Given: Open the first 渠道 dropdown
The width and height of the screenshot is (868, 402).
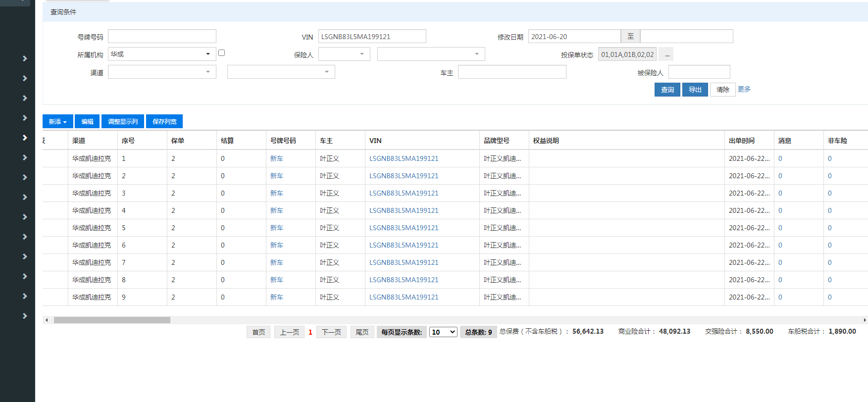Looking at the screenshot, I should [x=162, y=72].
